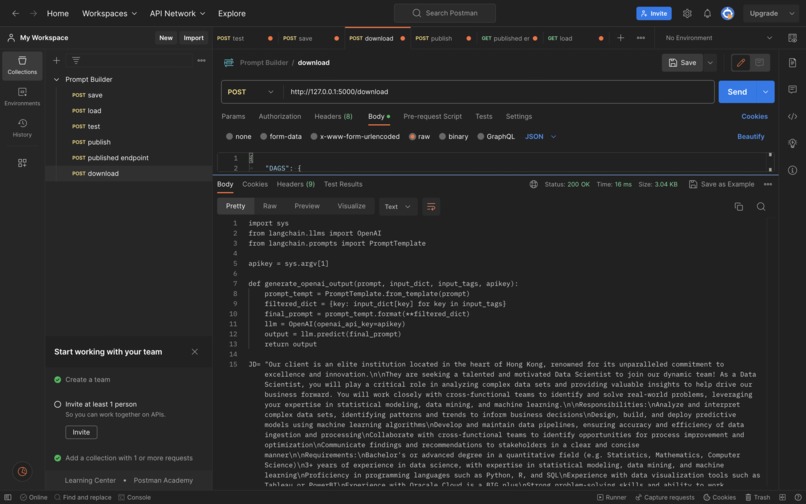This screenshot has height=504, width=806.
Task: Go forward with the right arrow icon
Action: (33, 13)
